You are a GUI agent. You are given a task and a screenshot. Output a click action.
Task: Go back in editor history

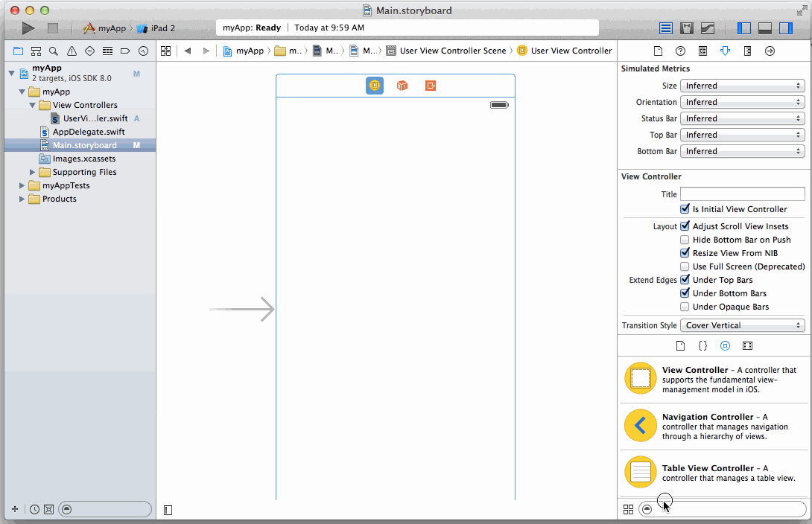[x=188, y=51]
